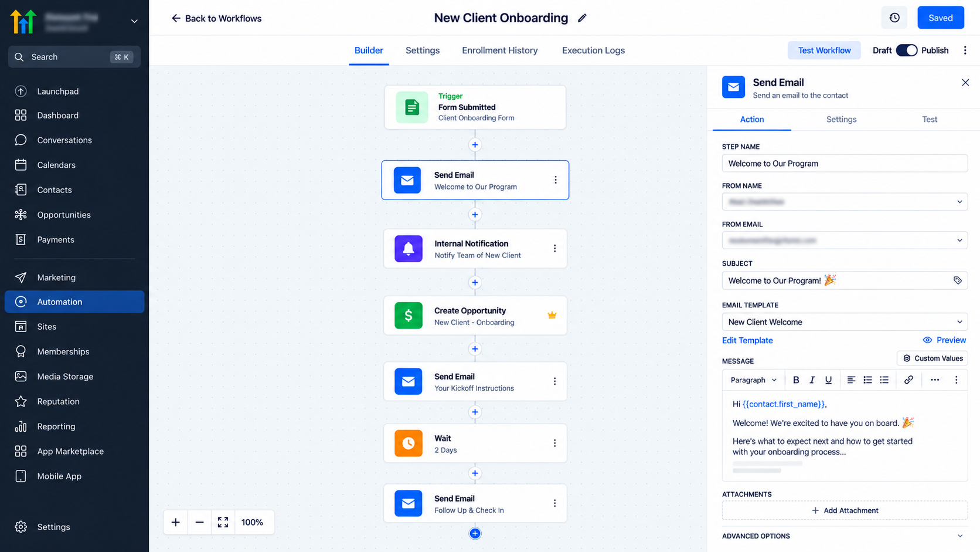This screenshot has width=980, height=552.
Task: Click the Saved button
Action: 941,18
